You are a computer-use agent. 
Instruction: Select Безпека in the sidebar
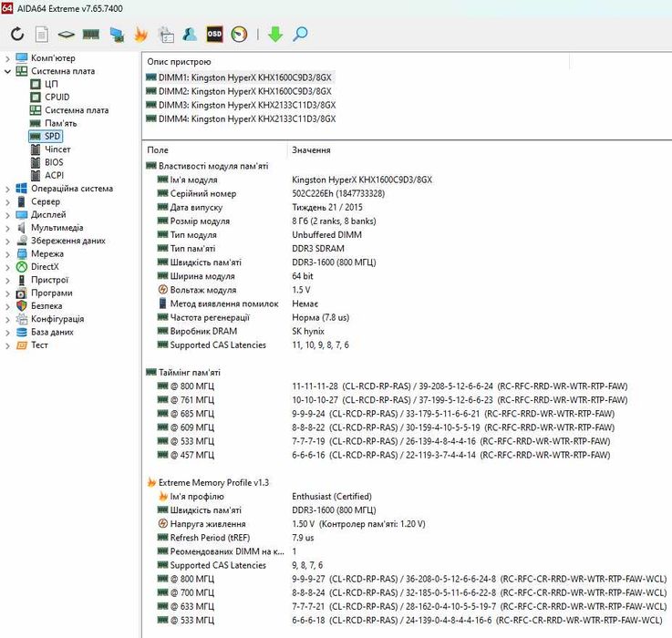39,306
